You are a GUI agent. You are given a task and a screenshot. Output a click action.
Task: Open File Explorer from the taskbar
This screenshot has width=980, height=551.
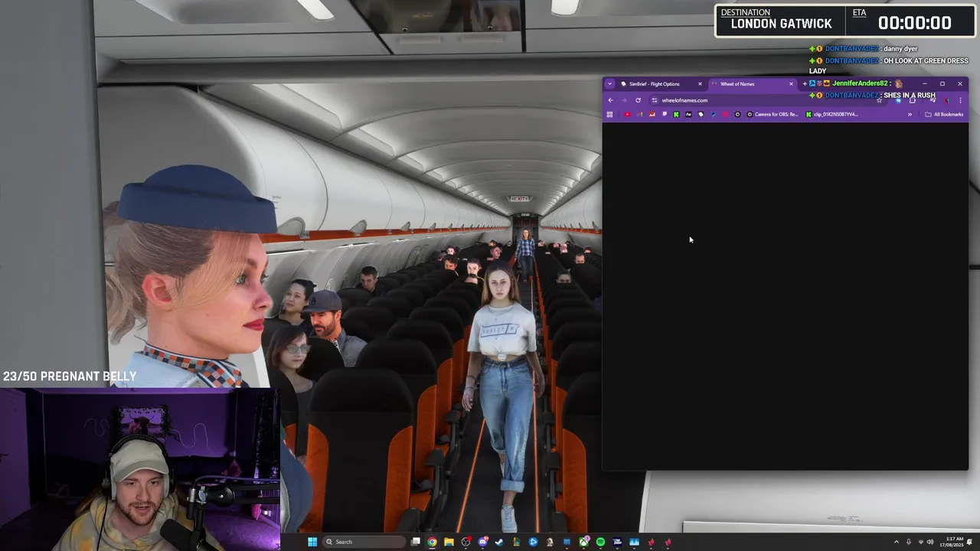coord(449,542)
